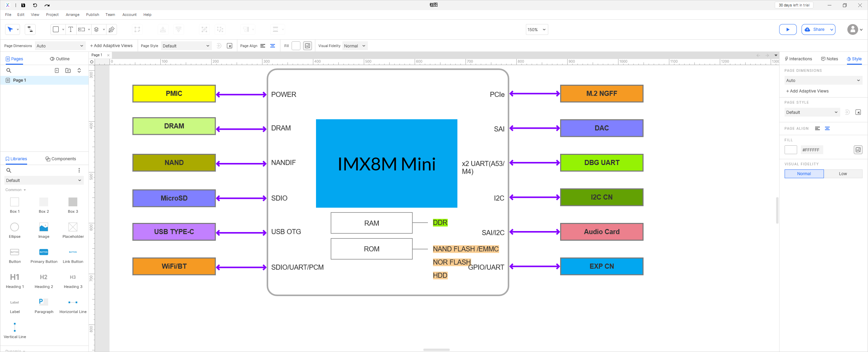The image size is (868, 352).
Task: Open Manage Page Styles in the top style bar
Action: [230, 46]
